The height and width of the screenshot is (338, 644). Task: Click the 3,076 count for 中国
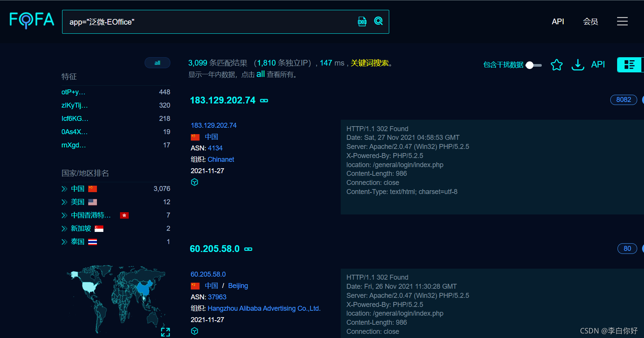point(162,189)
